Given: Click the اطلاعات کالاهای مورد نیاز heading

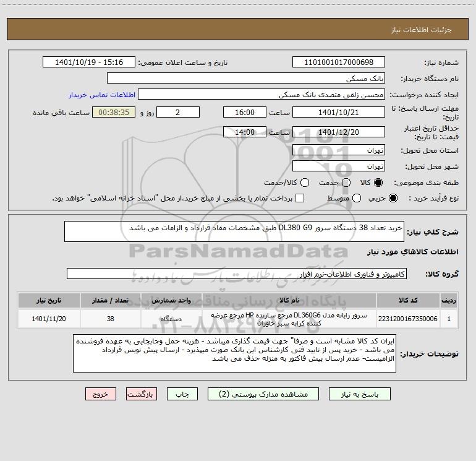Looking at the screenshot, I should 413,252.
